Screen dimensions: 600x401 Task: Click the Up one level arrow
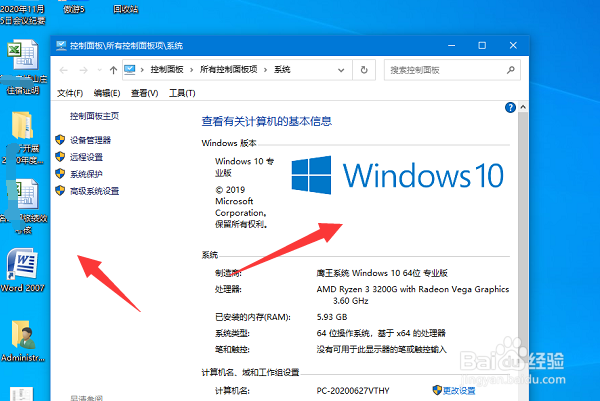(x=113, y=70)
